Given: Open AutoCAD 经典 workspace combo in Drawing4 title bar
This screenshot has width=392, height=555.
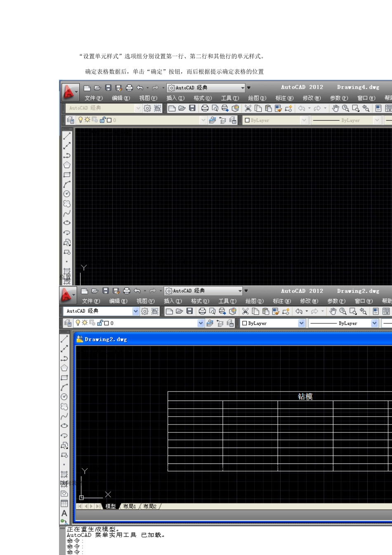Looking at the screenshot, I should pyautogui.click(x=206, y=88).
